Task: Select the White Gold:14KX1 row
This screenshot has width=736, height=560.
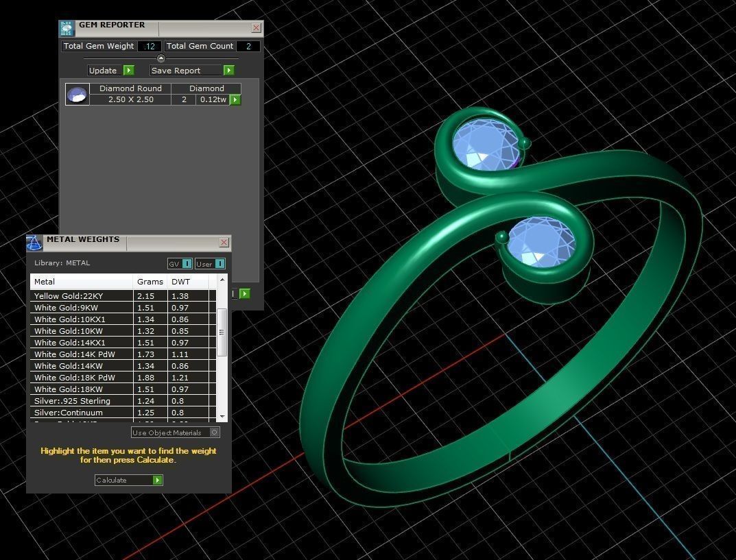Action: (x=123, y=343)
